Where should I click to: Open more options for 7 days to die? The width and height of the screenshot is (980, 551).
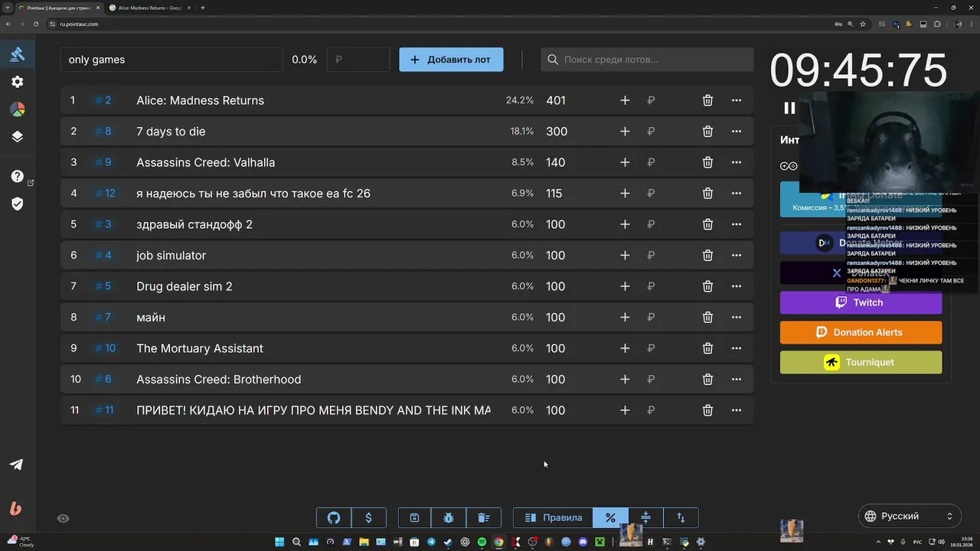coord(737,132)
